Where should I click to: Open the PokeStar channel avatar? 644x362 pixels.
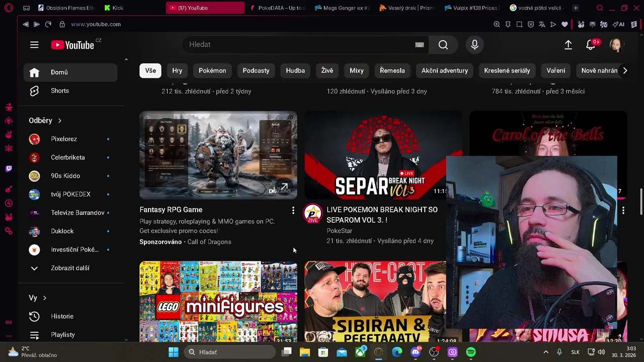click(x=312, y=214)
